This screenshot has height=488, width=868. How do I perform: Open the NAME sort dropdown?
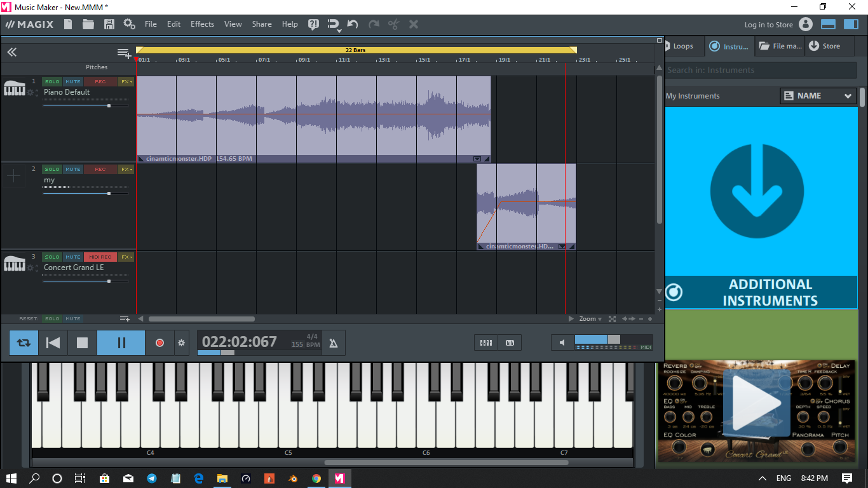818,96
